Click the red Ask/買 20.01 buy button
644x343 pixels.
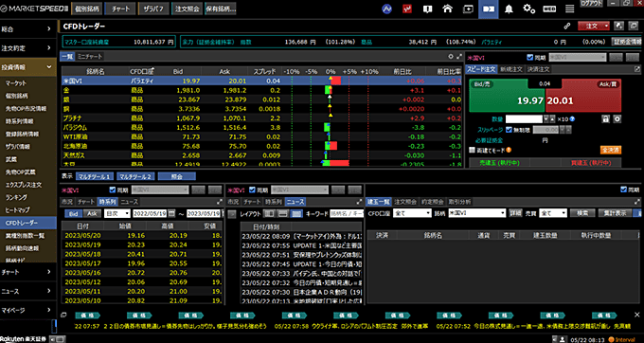point(583,96)
